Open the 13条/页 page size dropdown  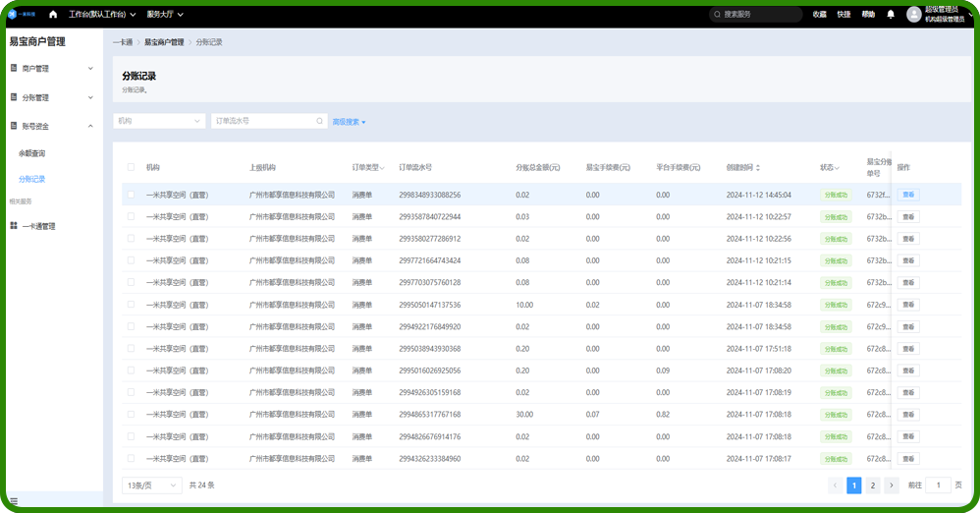pos(152,485)
